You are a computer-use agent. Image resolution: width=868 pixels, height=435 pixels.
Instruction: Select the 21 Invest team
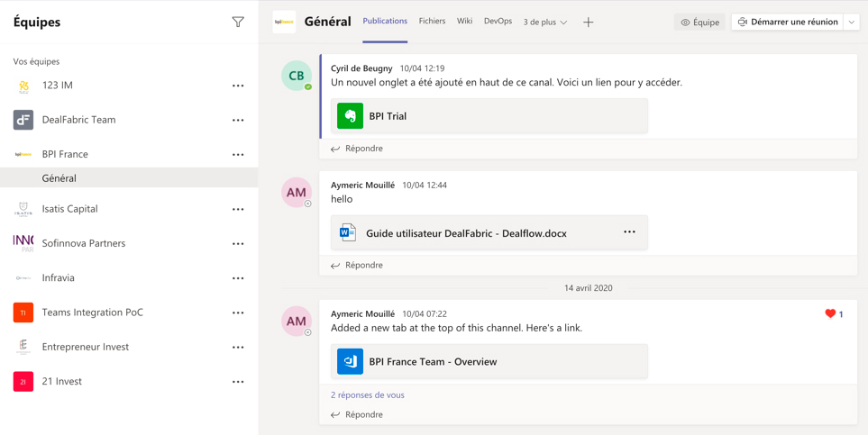[62, 381]
